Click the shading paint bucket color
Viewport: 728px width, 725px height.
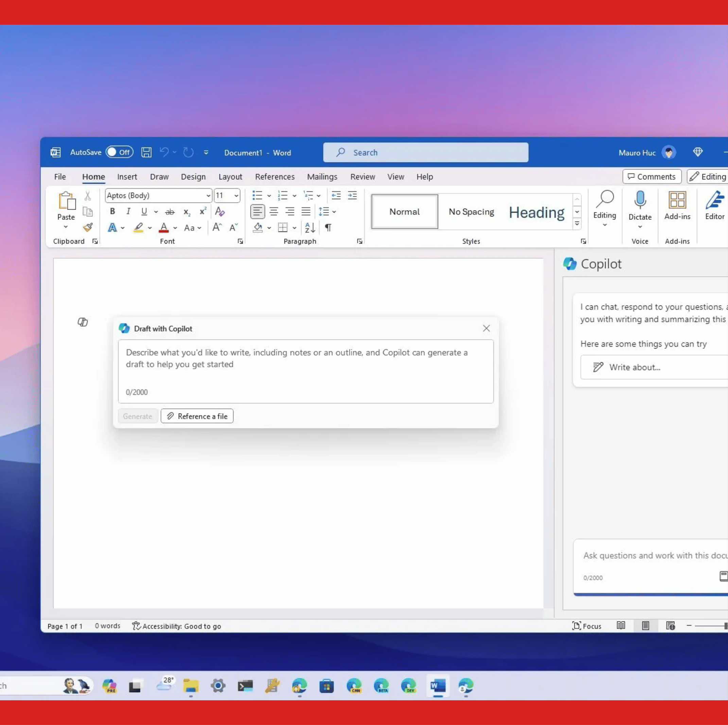point(258,228)
